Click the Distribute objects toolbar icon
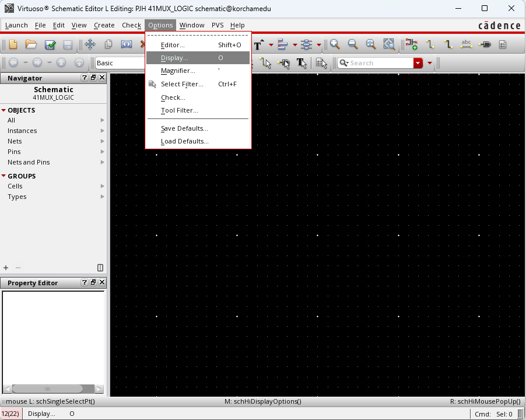The image size is (526, 420). [306, 44]
